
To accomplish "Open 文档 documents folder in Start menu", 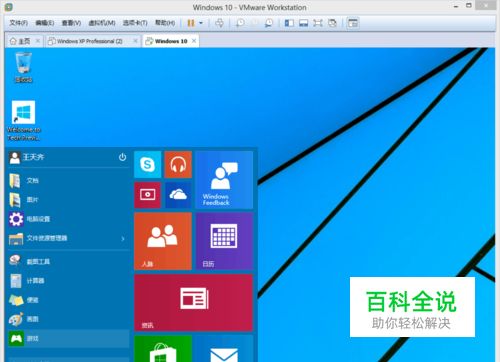I will (68, 181).
